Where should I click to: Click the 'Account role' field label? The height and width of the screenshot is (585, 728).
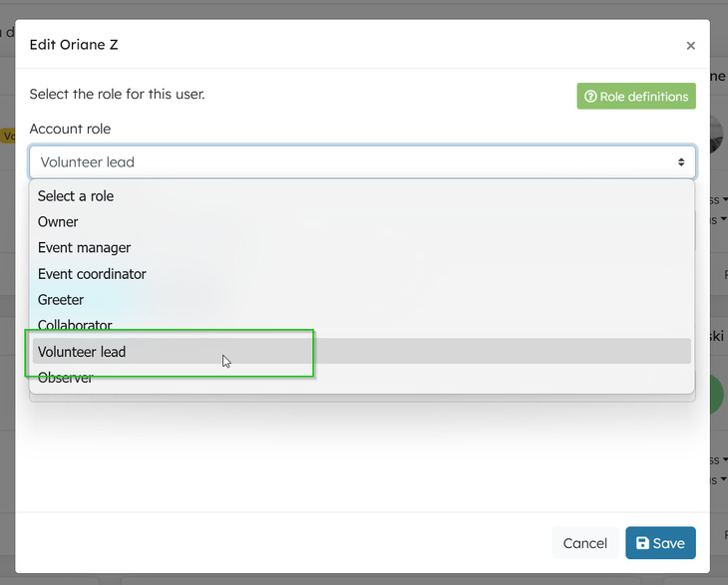pos(70,129)
